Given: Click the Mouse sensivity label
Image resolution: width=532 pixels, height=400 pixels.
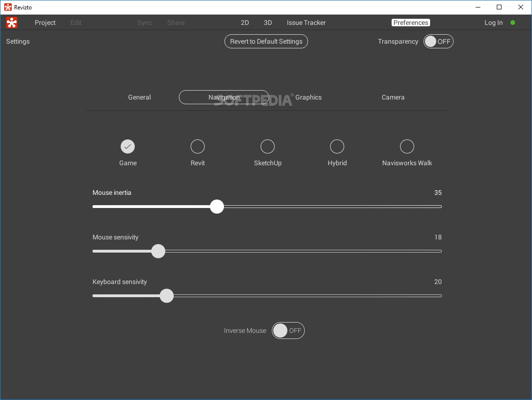Looking at the screenshot, I should click(x=116, y=237).
